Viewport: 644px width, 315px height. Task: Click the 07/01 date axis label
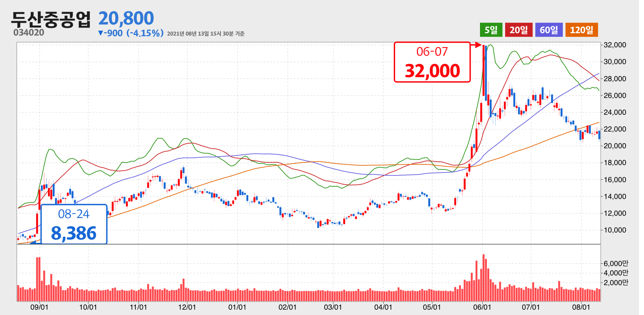[x=531, y=307]
